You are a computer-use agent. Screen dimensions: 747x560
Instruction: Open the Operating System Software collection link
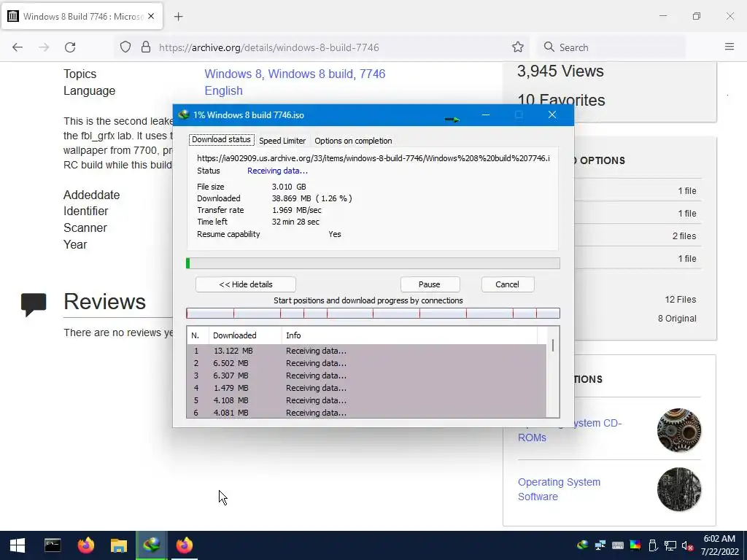tap(559, 489)
